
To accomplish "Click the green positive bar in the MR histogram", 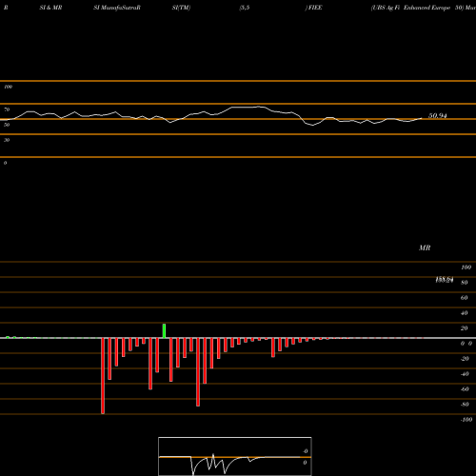I will [x=164, y=331].
